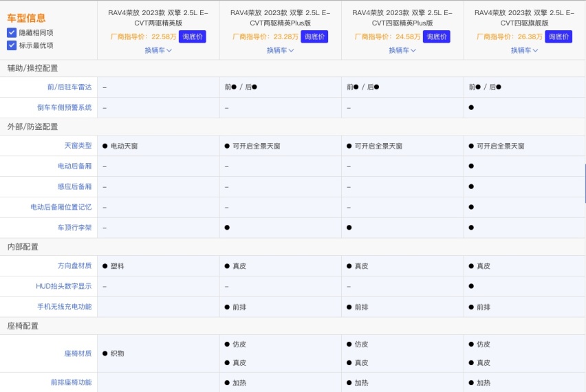Image resolution: width=586 pixels, height=392 pixels.
Task: Select the 辅助/操控配置 section header
Action: pos(32,68)
